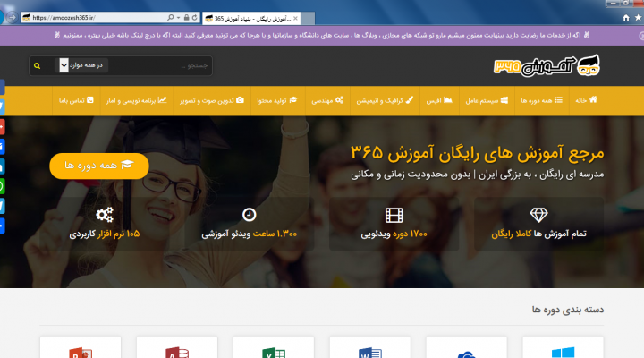Open the 'مهندسی' menu item
Screen dimensions: 644x358
327,100
